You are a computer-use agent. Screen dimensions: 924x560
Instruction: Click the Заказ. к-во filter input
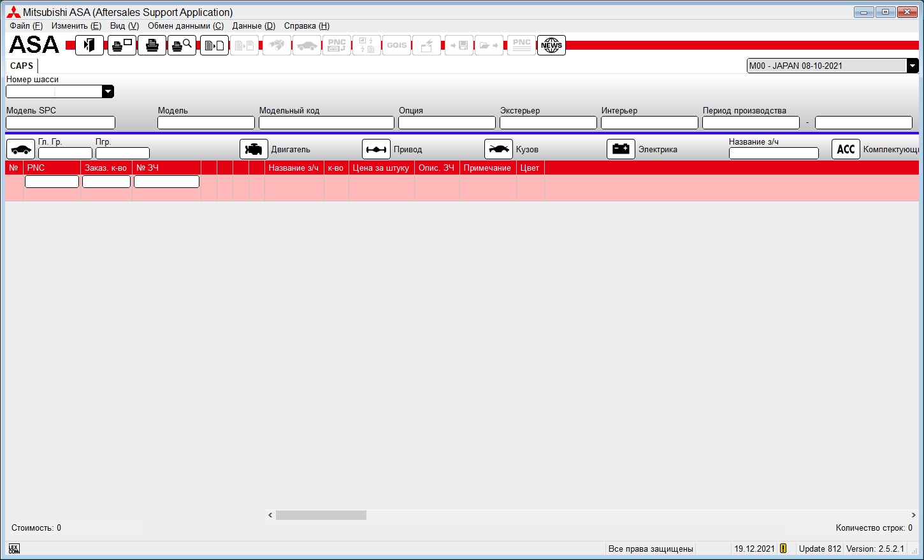[x=106, y=182]
